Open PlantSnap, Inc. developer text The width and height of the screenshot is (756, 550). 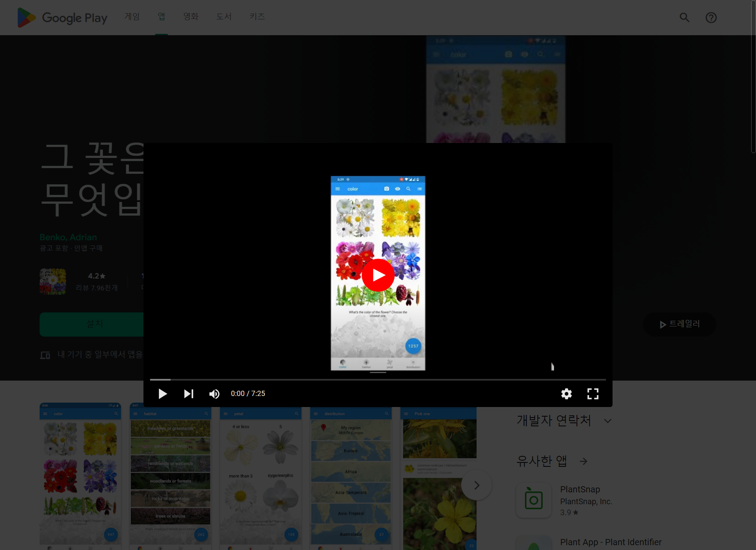click(x=586, y=502)
